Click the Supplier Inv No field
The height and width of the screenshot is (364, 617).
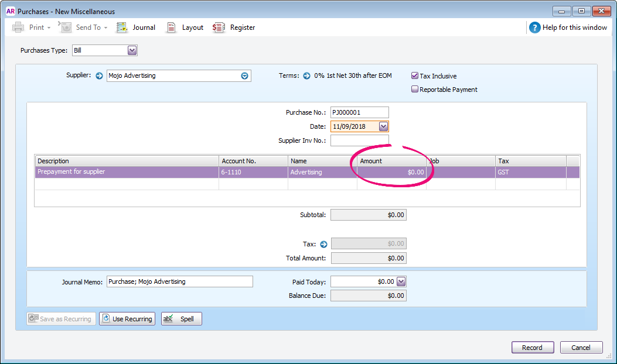[359, 140]
